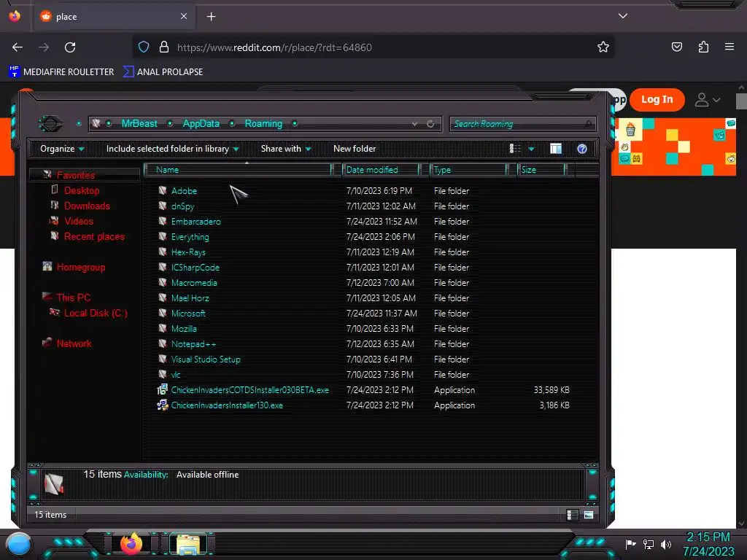Open the Reddit user account dropdown
Image resolution: width=747 pixels, height=560 pixels.
click(707, 99)
